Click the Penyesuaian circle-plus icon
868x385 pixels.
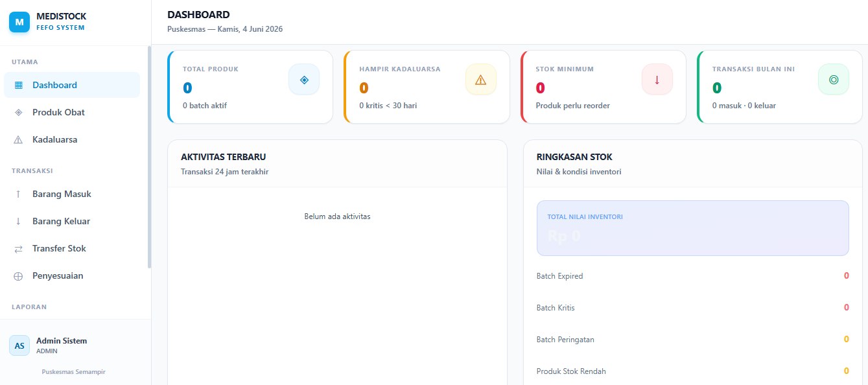18,275
